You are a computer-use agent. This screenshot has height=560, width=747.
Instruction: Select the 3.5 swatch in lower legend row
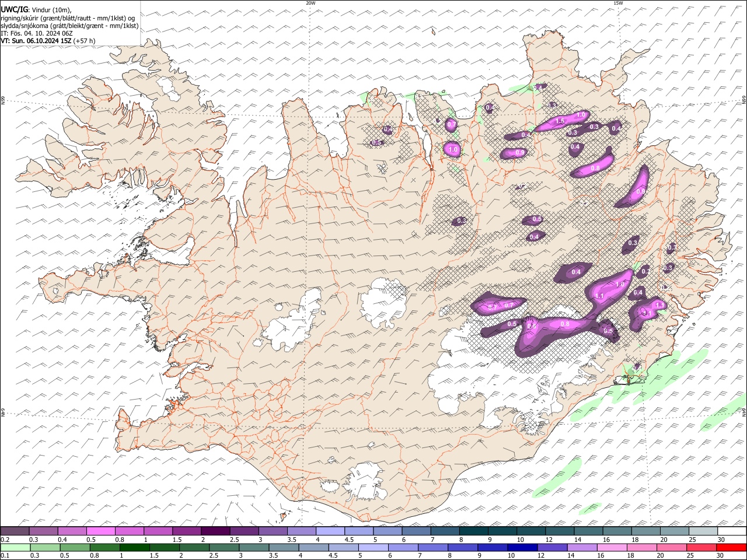pos(284,547)
